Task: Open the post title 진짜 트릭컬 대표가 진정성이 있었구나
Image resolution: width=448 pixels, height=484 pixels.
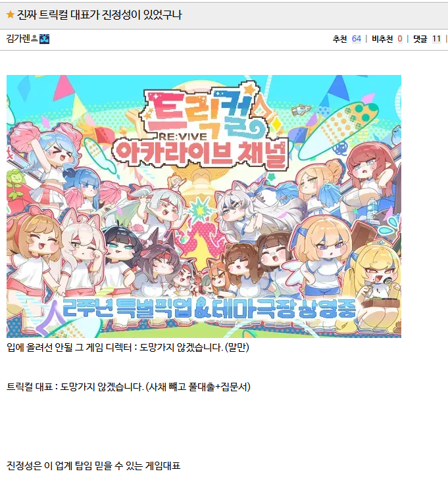Action: pos(99,15)
